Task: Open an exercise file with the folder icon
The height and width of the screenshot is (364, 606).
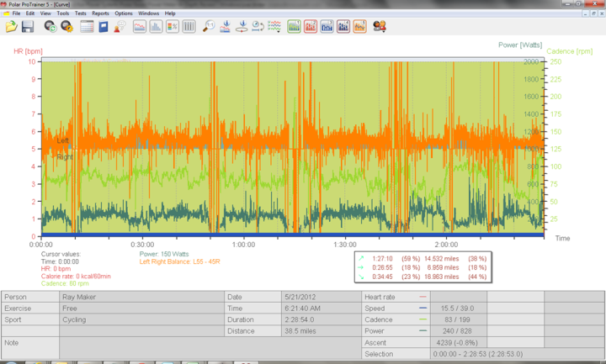Action: 11,27
